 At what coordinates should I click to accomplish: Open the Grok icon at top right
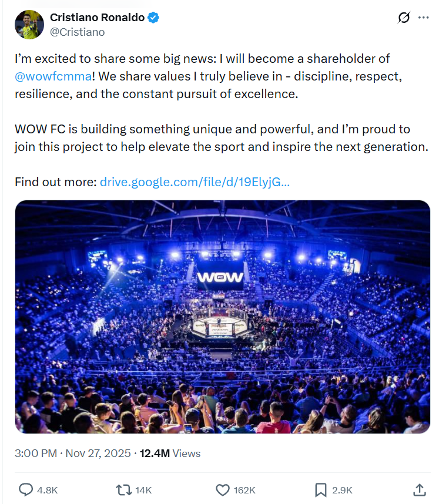click(404, 18)
